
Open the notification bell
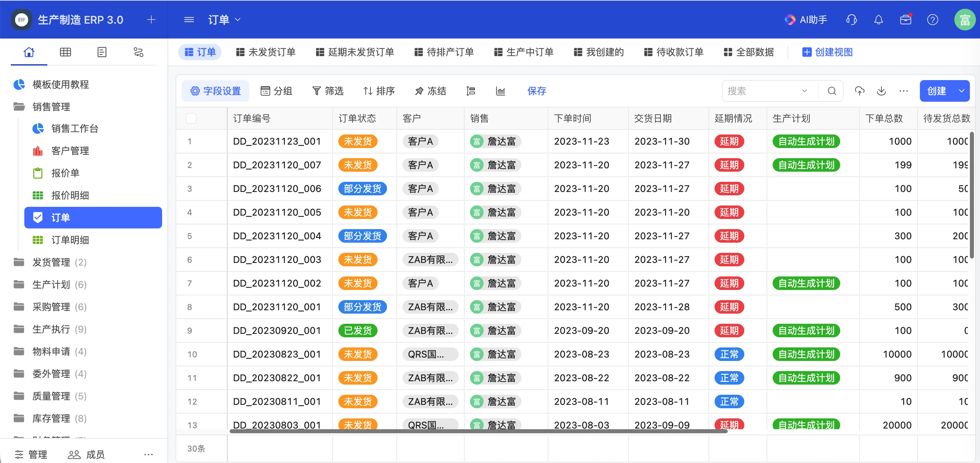coord(878,20)
